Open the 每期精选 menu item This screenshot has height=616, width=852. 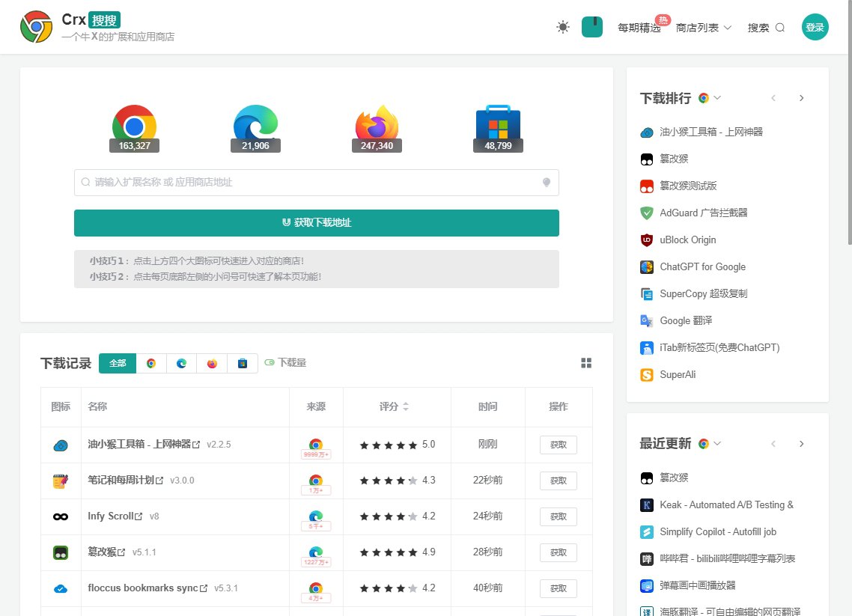[x=639, y=28]
